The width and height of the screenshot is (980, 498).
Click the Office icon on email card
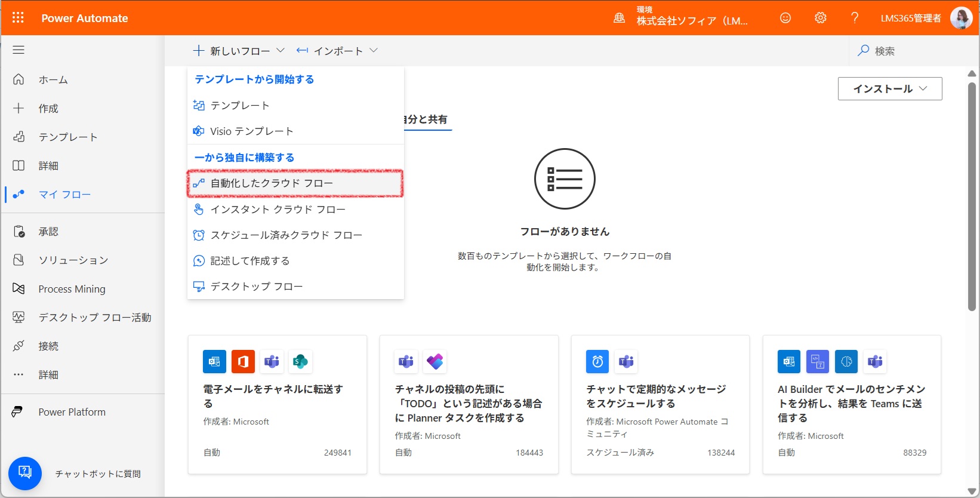pos(243,361)
